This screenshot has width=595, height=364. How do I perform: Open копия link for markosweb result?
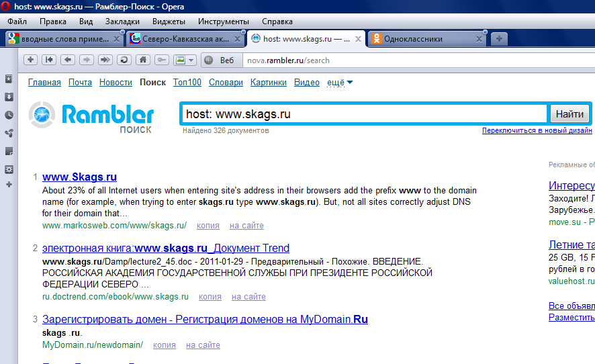tap(208, 226)
